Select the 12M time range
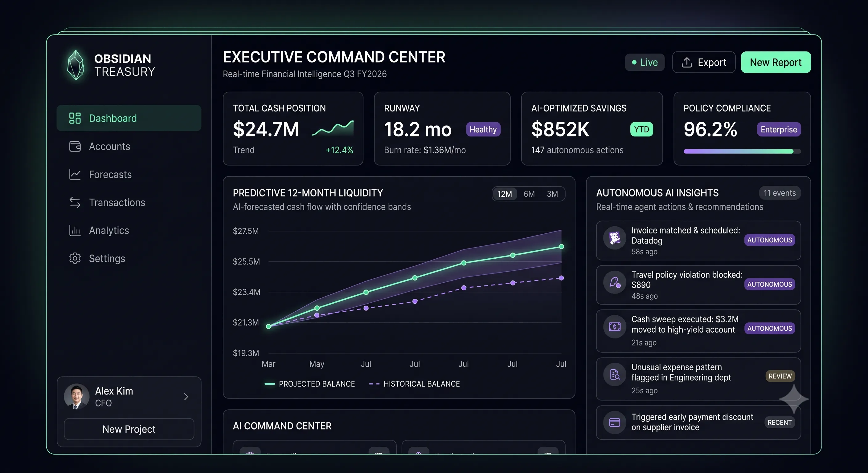This screenshot has height=473, width=868. [504, 194]
